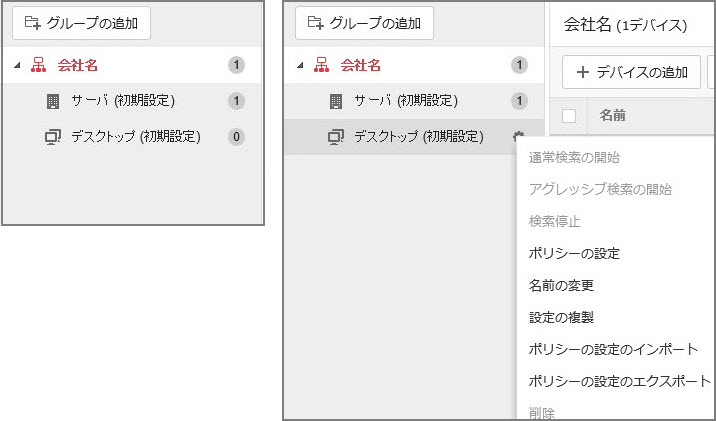
Task: Click the サーバ building icon in left screenshot
Action: coord(53,101)
